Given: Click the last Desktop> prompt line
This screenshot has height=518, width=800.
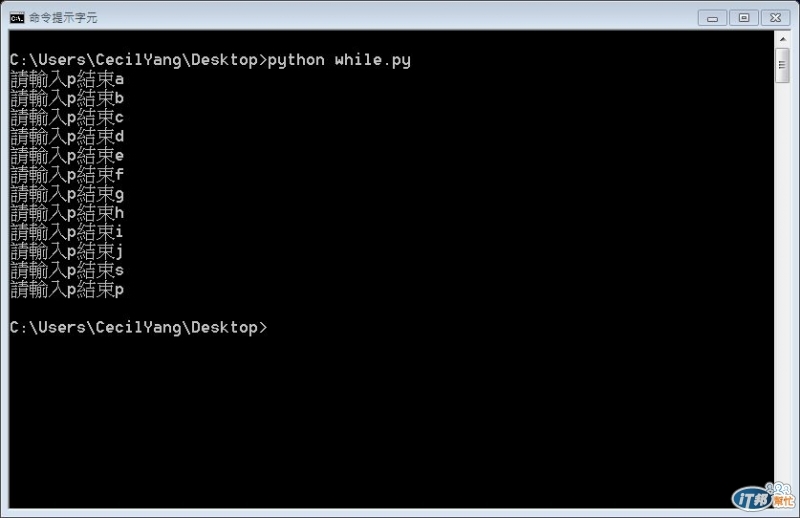Looking at the screenshot, I should (138, 328).
